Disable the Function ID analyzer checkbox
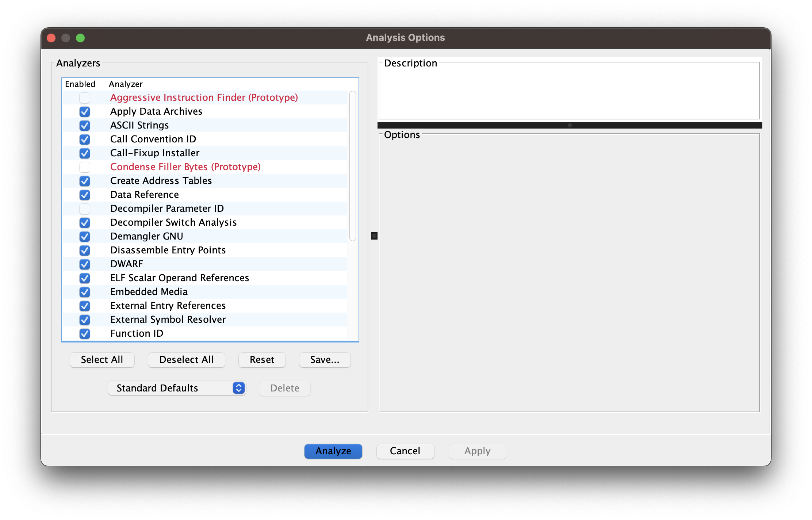This screenshot has height=520, width=812. coord(85,333)
